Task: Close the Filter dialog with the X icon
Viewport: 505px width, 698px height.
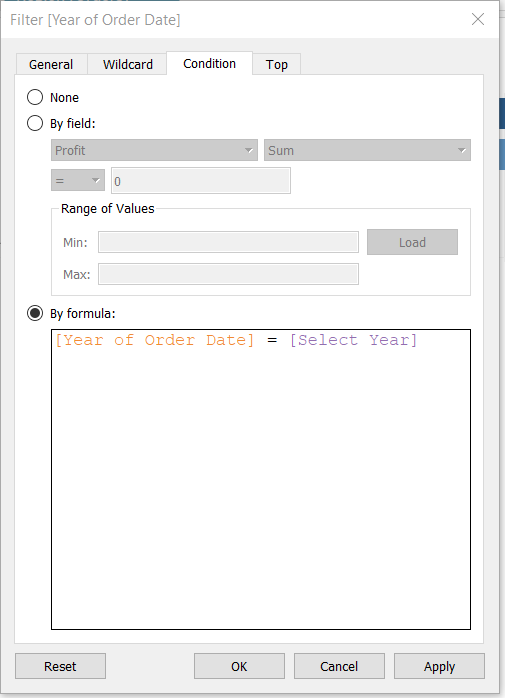Action: point(478,19)
